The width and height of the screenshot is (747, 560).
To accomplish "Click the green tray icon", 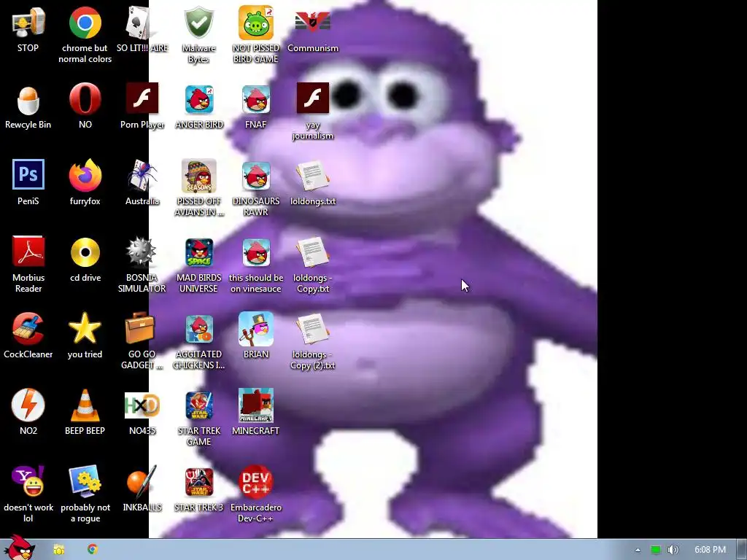I will click(x=656, y=550).
